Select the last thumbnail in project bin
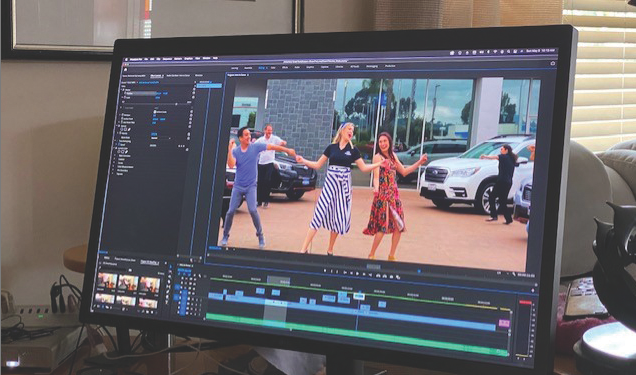This screenshot has height=375, width=636. click(x=148, y=303)
